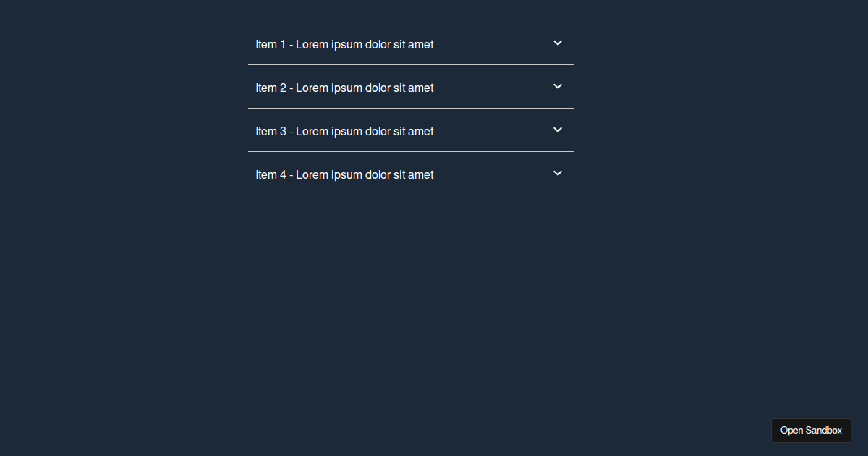868x456 pixels.
Task: Show Item 4 content with its dropdown arrow
Action: (x=558, y=173)
